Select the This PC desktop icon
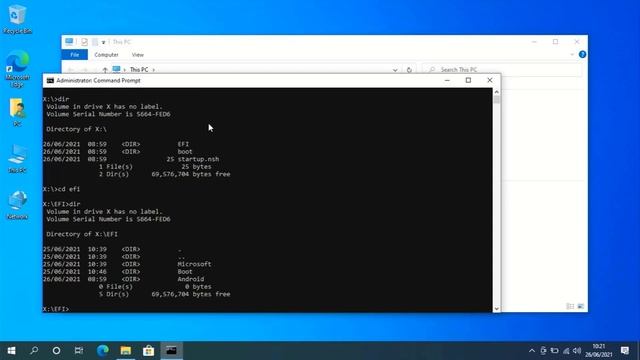This screenshot has width=640, height=360. click(x=17, y=158)
